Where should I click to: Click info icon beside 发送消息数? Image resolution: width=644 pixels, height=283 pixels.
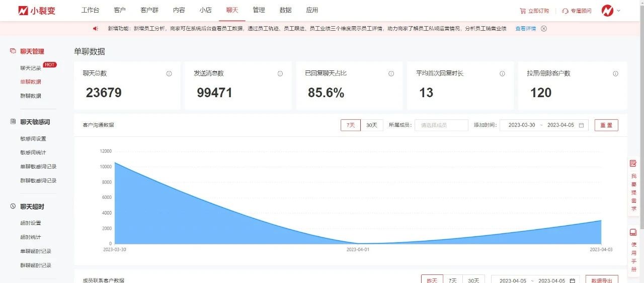pos(280,74)
